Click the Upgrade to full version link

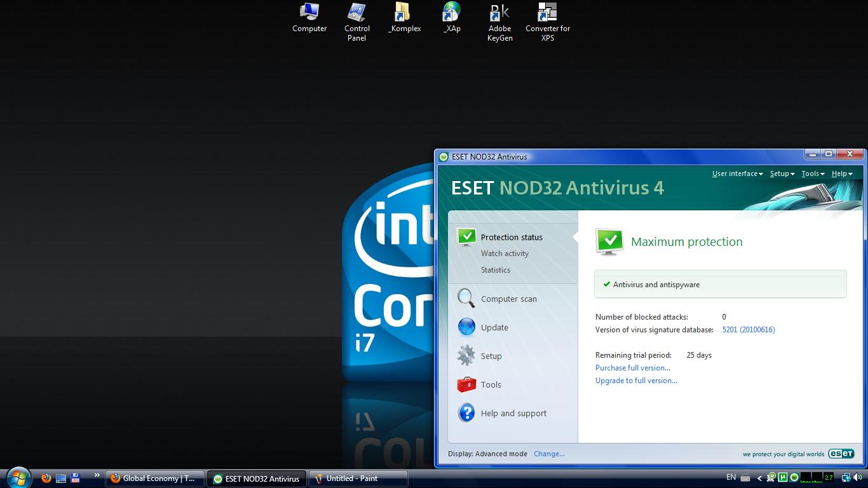point(636,381)
